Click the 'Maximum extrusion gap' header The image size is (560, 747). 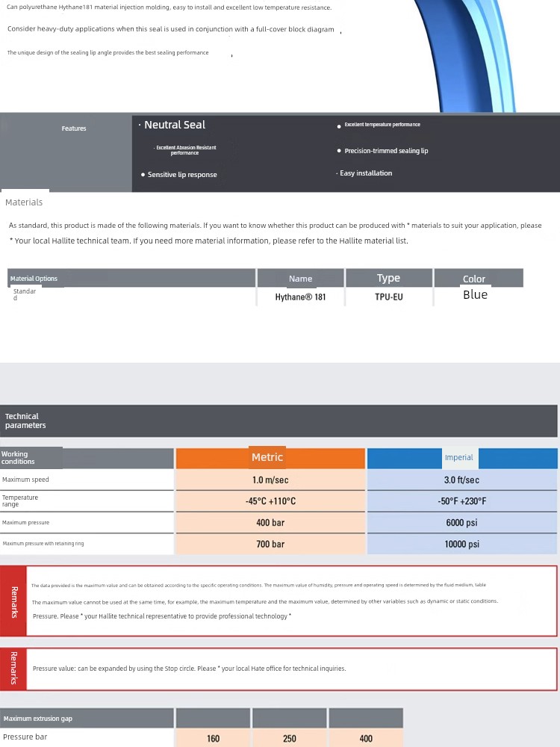click(x=87, y=719)
